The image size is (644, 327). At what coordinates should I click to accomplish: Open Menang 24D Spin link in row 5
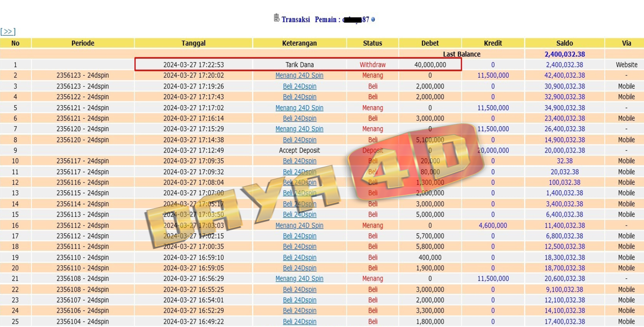(x=299, y=108)
